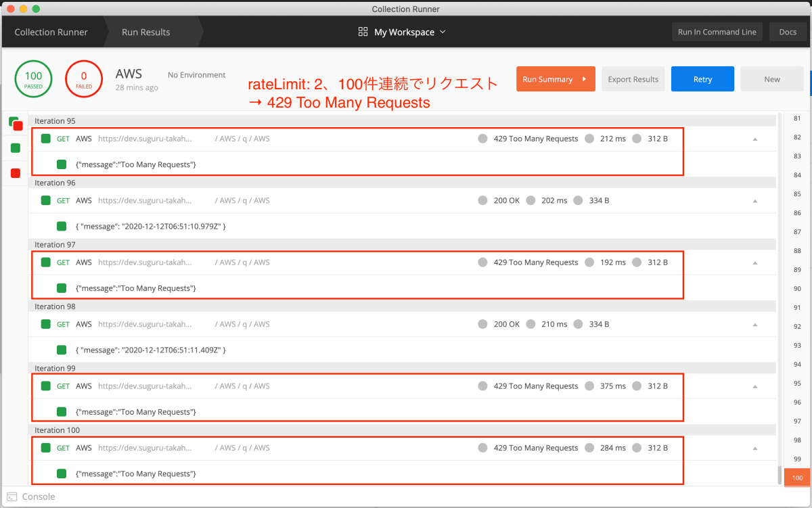Show all results filter icon
Viewport: 812px width, 508px height.
[x=16, y=124]
